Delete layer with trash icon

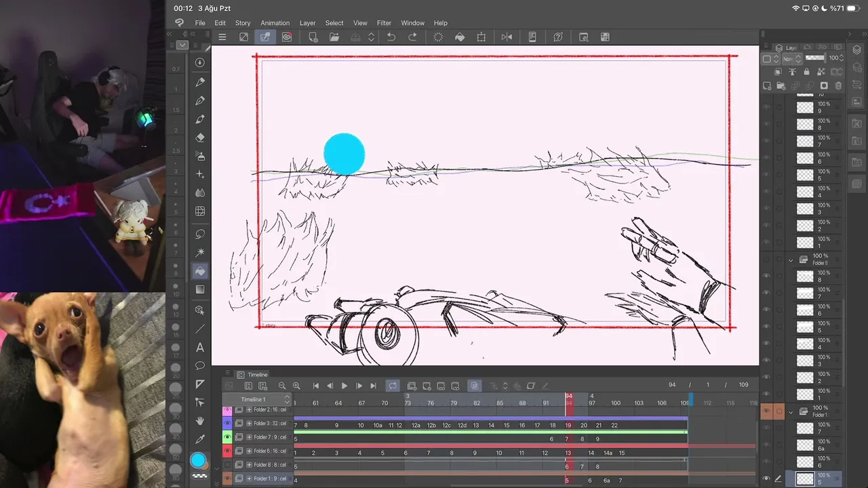838,86
